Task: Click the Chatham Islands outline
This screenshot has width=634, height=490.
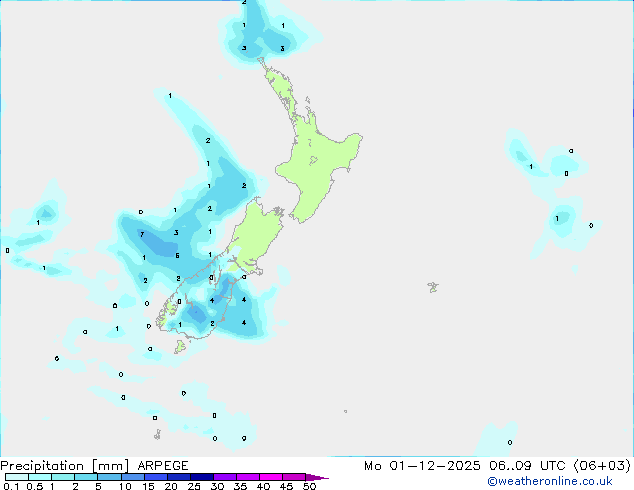Action: click(x=433, y=287)
